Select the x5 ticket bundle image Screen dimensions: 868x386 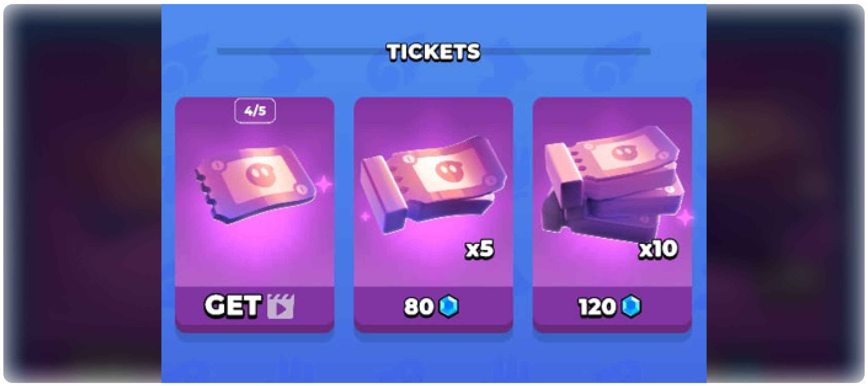[433, 184]
